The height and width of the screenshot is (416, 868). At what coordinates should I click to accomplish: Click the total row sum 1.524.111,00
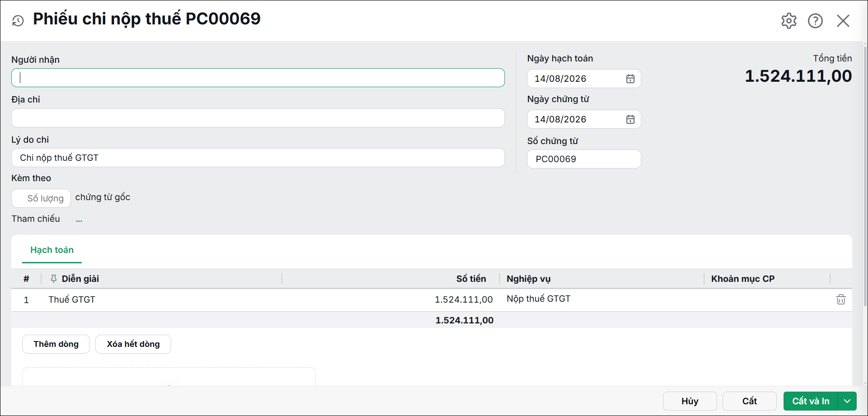pos(464,320)
